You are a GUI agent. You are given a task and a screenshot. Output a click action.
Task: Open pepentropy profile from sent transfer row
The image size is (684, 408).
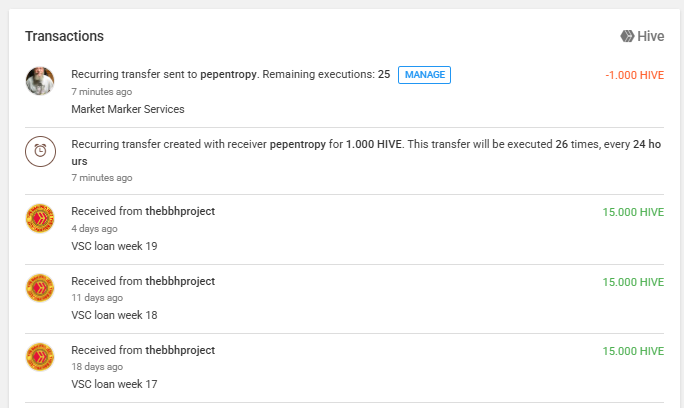[229, 75]
